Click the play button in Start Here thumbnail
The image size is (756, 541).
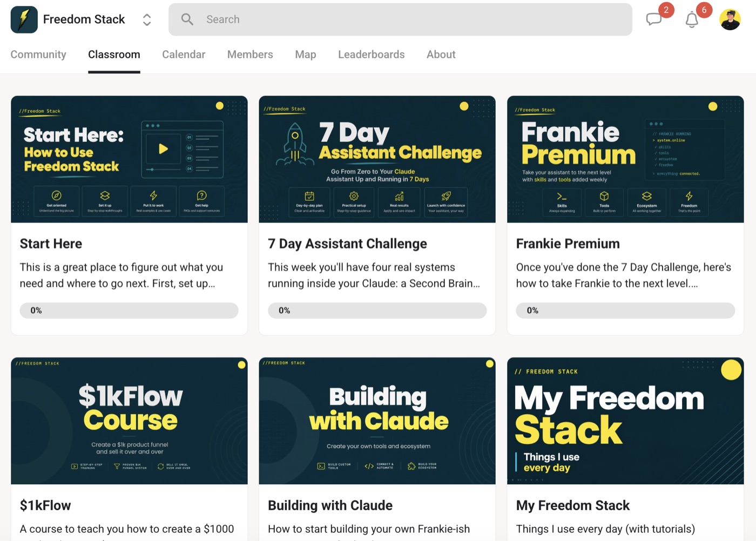[x=163, y=149]
